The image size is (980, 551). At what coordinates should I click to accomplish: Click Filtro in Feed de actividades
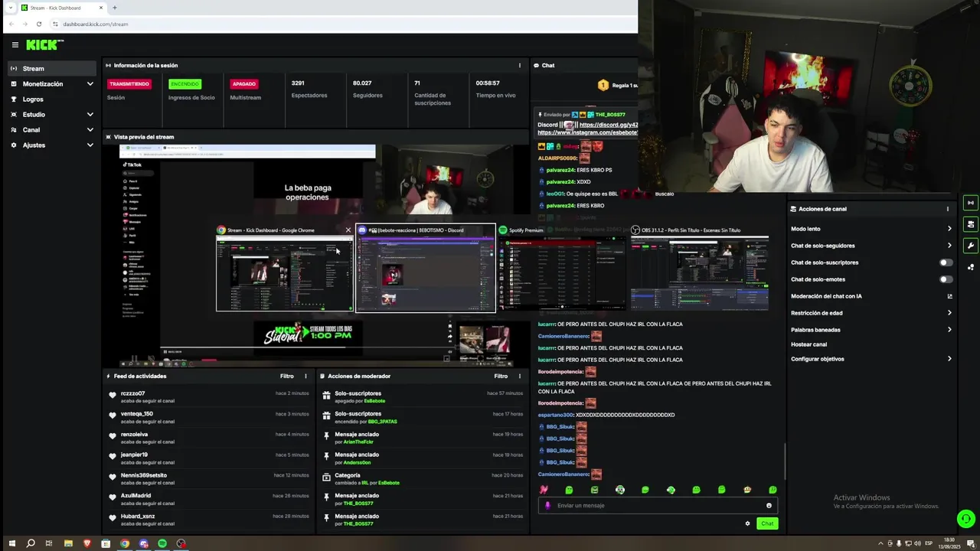[287, 377]
